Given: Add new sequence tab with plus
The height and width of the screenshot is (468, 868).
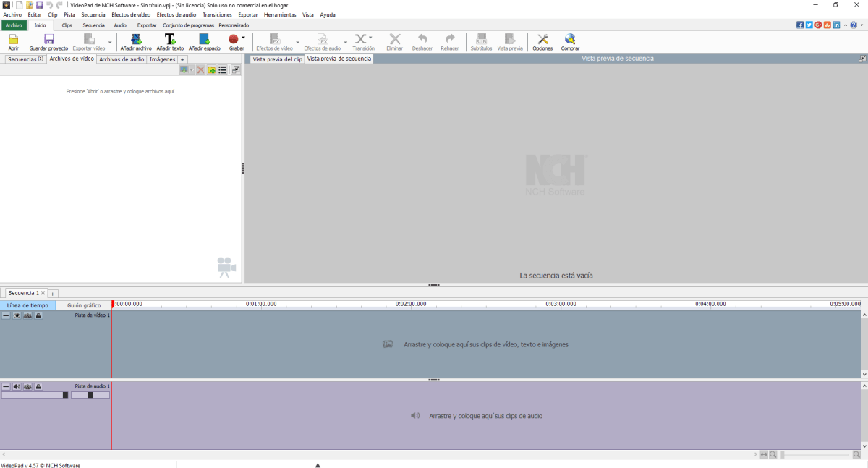Looking at the screenshot, I should [53, 293].
